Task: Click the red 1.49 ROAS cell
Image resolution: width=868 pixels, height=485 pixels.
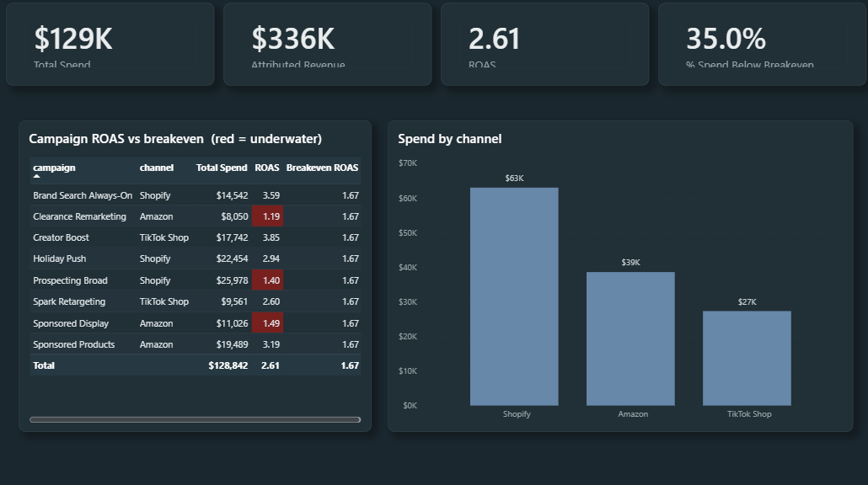Action: (x=267, y=323)
